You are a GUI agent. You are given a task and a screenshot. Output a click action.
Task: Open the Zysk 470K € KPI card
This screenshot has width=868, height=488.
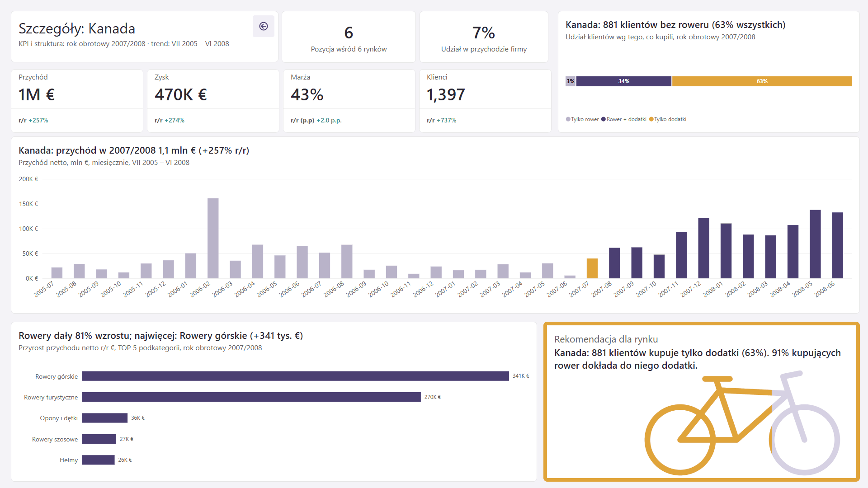tap(213, 101)
